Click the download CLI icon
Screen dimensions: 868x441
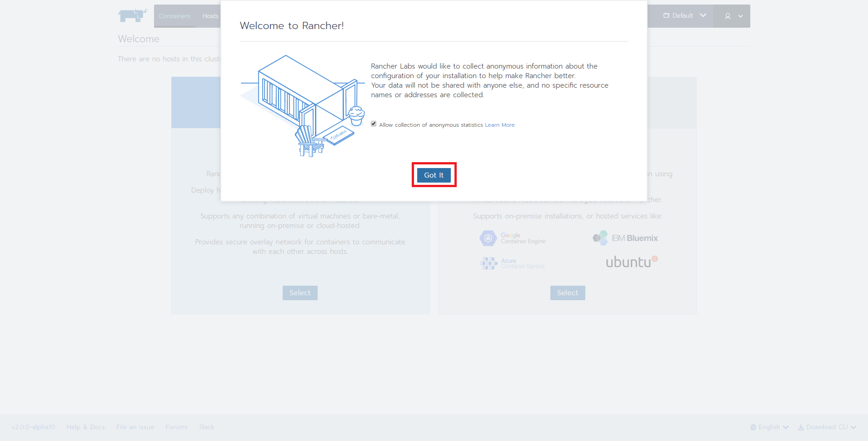pyautogui.click(x=801, y=427)
